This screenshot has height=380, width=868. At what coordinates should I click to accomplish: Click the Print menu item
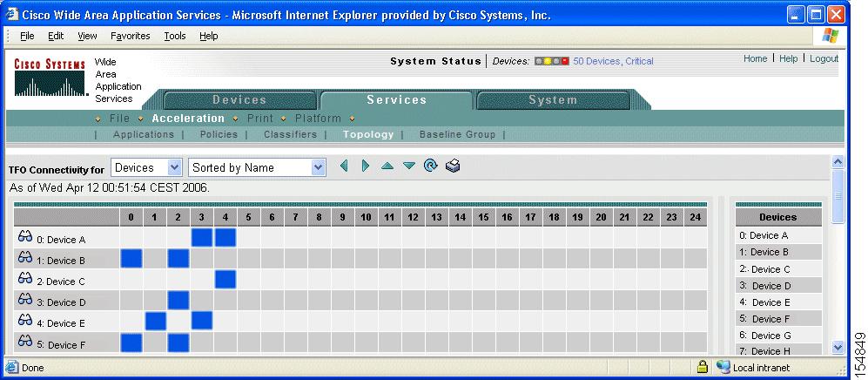260,119
